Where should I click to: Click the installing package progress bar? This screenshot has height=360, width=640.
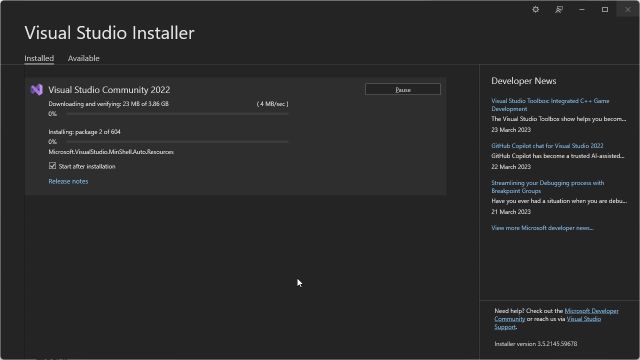[x=178, y=142]
